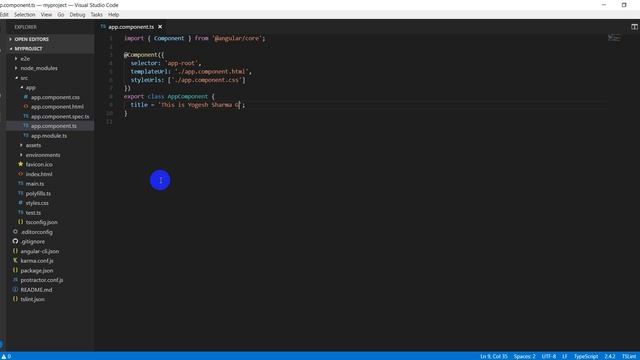The height and width of the screenshot is (360, 640).
Task: Click the split editor icon
Action: click(634, 27)
